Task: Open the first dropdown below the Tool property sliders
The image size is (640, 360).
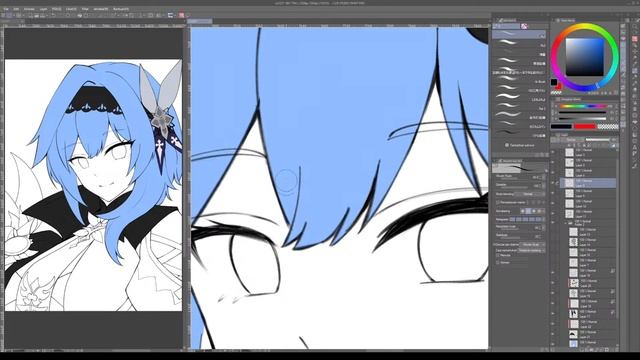Action: coord(532,244)
